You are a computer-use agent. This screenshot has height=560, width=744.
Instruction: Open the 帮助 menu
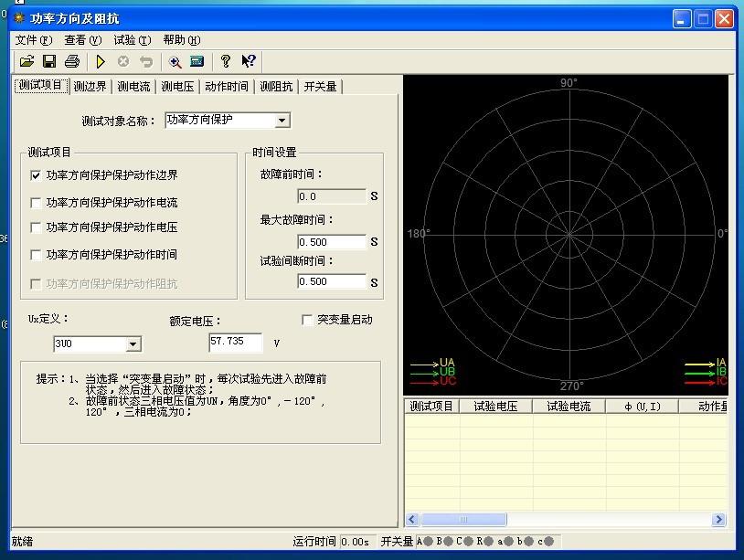click(180, 40)
